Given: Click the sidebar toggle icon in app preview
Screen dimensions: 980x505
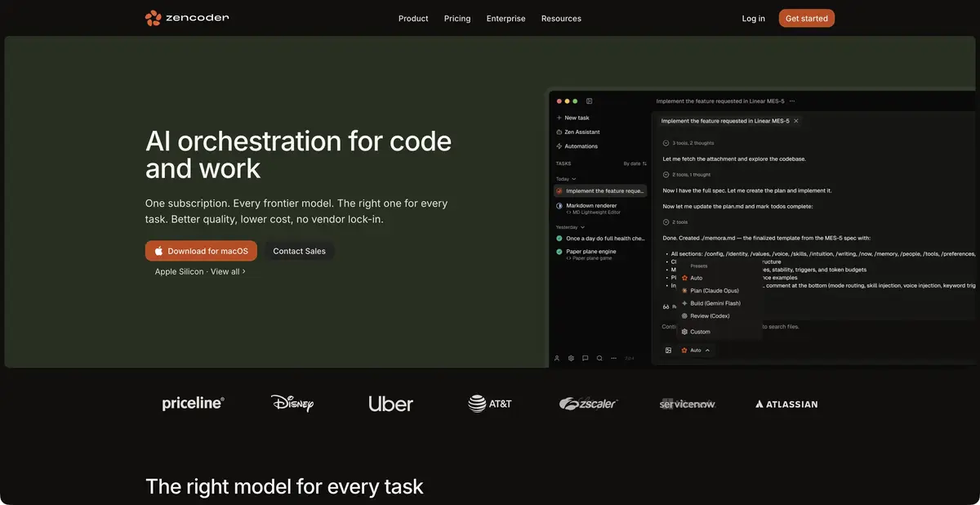Looking at the screenshot, I should pos(589,101).
